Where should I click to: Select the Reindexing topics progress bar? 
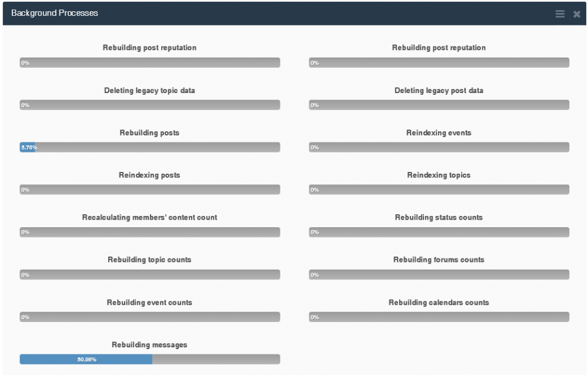439,190
